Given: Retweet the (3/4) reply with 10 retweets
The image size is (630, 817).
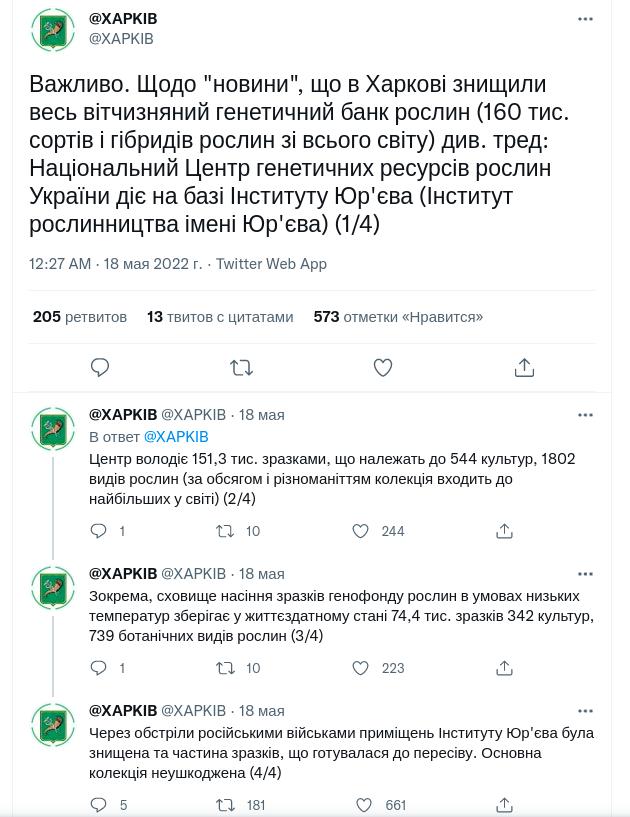Looking at the screenshot, I should pyautogui.click(x=225, y=668).
